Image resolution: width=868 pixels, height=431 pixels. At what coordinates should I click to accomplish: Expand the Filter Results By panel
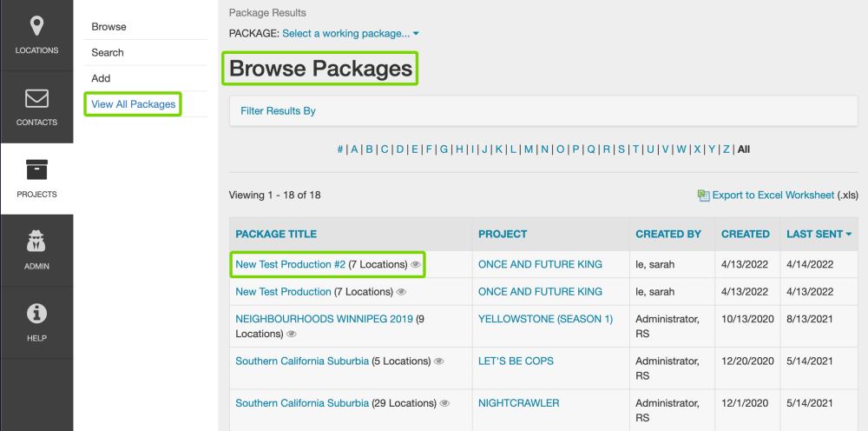278,111
